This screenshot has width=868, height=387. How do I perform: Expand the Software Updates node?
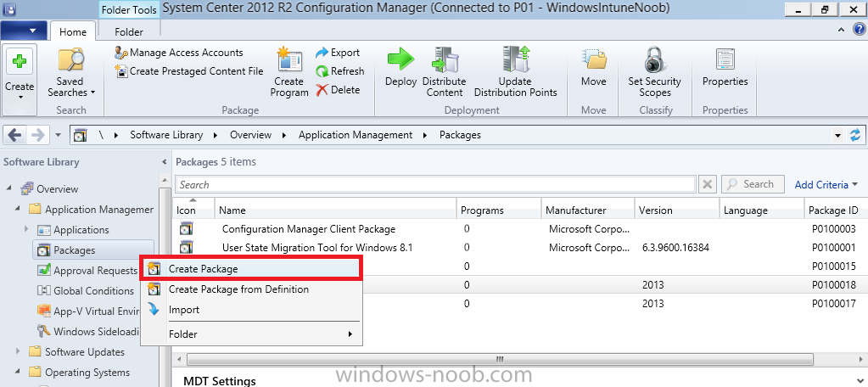coord(18,351)
